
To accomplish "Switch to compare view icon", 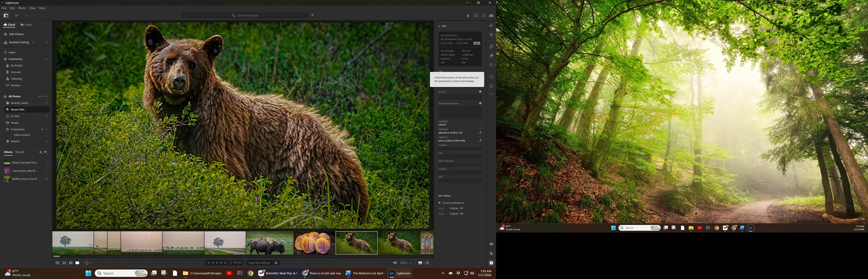I will [70, 263].
